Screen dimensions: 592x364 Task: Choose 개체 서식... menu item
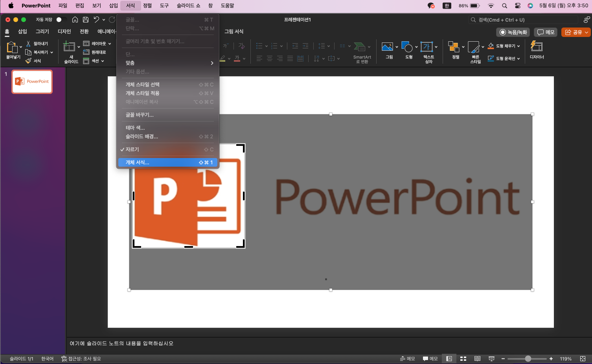click(x=168, y=162)
